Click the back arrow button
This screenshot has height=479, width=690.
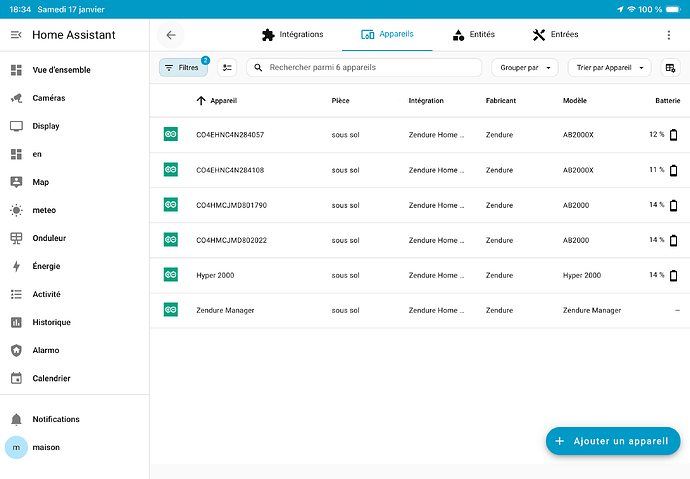pos(171,35)
